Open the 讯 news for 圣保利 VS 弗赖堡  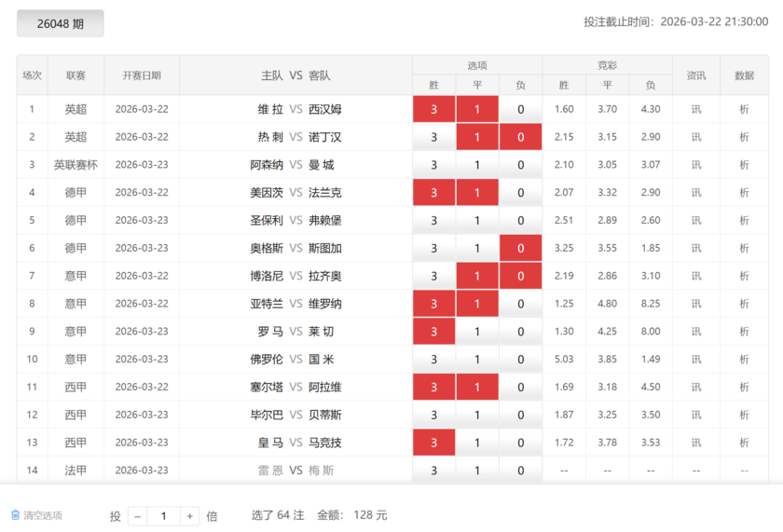click(696, 221)
